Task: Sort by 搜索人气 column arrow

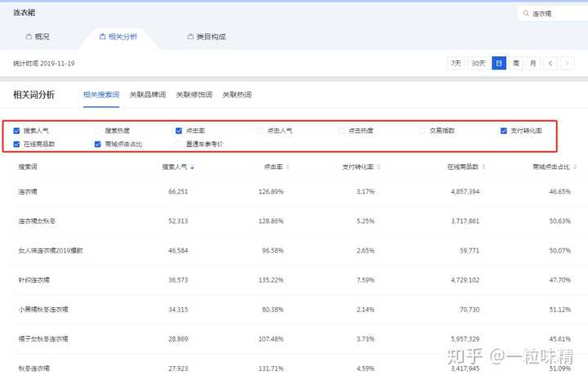Action: pos(192,167)
